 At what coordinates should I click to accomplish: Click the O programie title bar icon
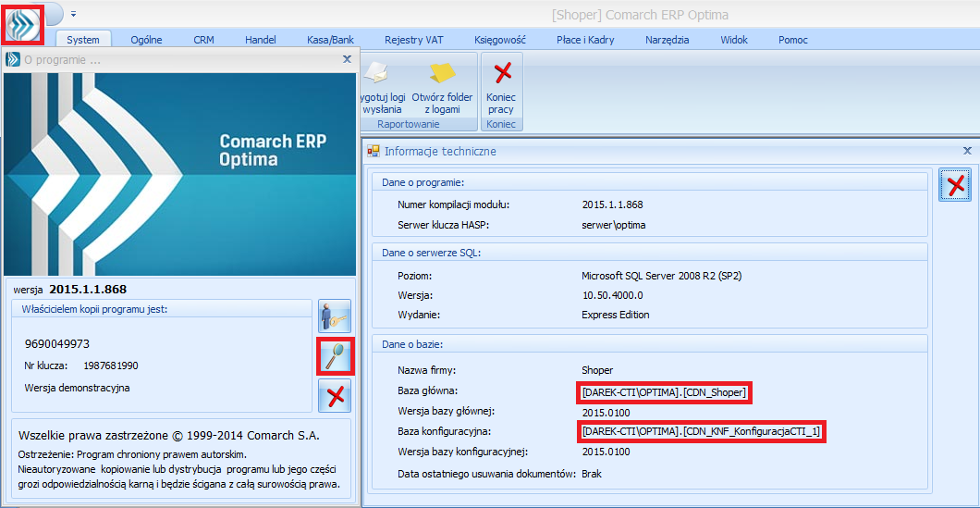13,60
